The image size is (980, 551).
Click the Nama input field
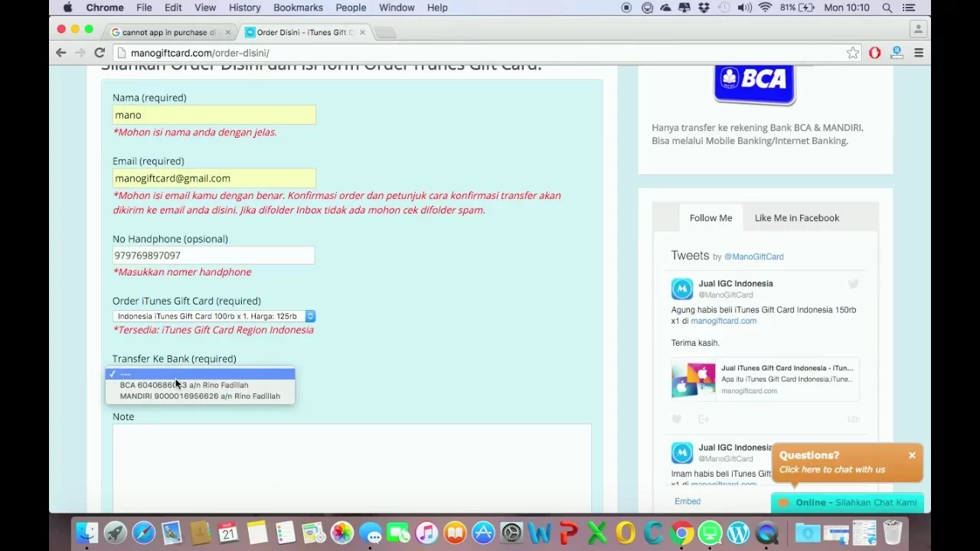pos(214,115)
